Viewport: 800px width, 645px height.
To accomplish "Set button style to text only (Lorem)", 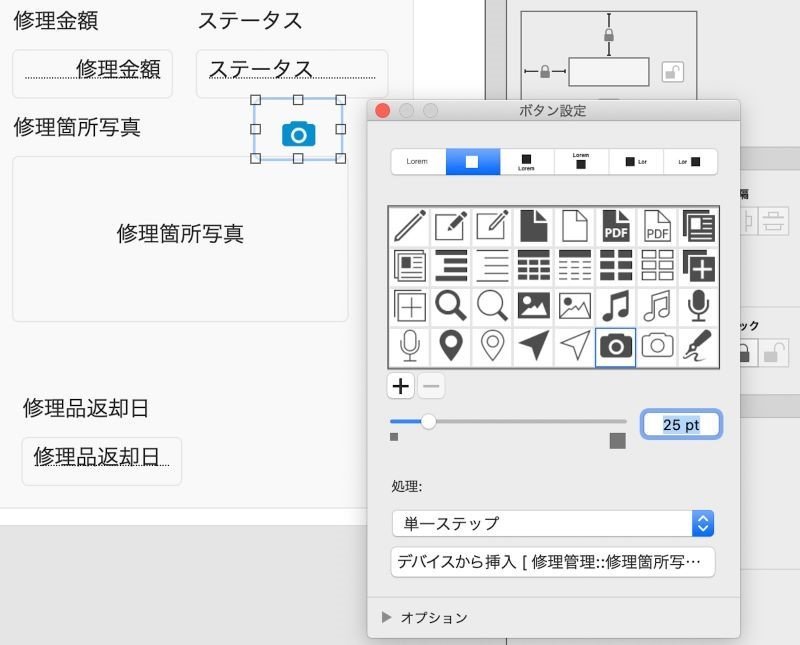I will click(418, 162).
